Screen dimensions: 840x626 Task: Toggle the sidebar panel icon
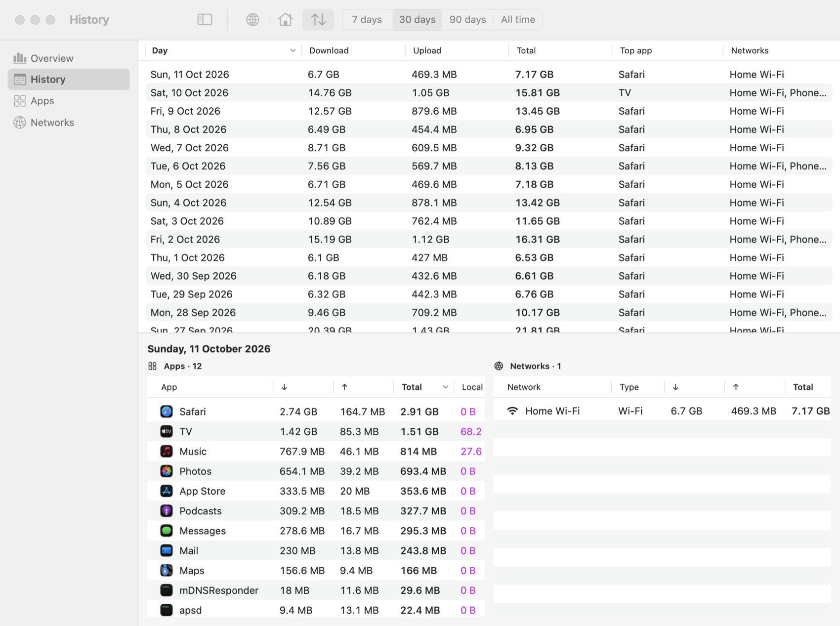tap(205, 20)
